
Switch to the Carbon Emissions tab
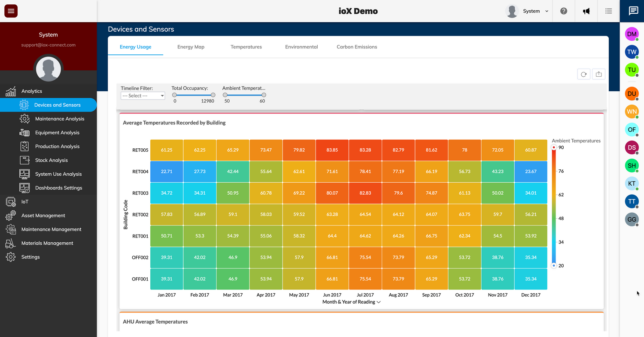(x=356, y=47)
